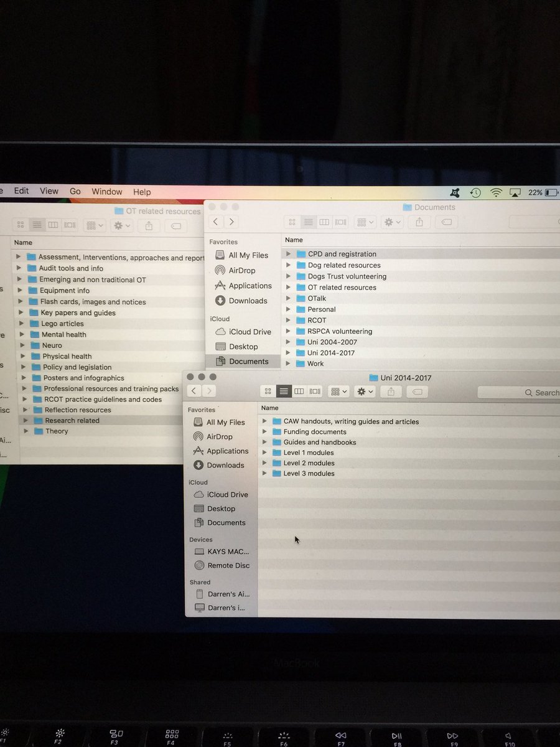
Task: Expand the Level 1 modules folder
Action: [x=264, y=452]
